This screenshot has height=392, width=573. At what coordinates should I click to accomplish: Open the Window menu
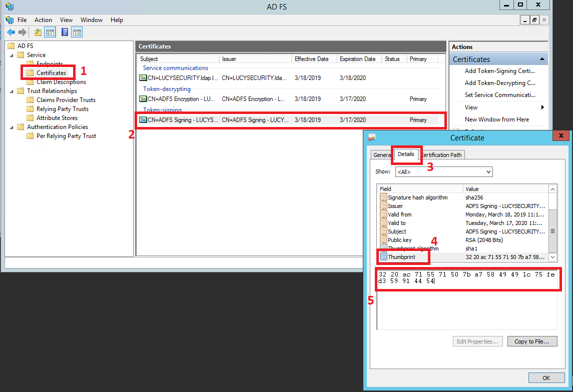[92, 19]
